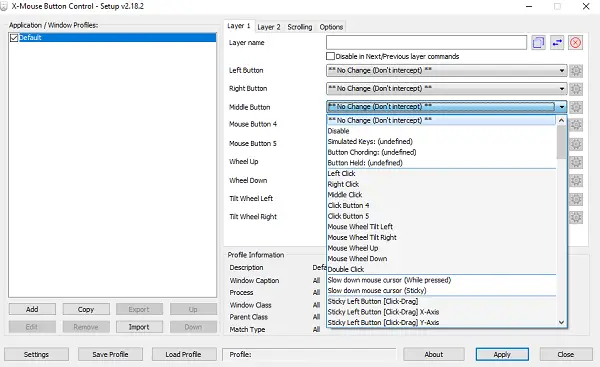Choose Mouse Wheel Down option
The image size is (600, 367).
click(441, 259)
